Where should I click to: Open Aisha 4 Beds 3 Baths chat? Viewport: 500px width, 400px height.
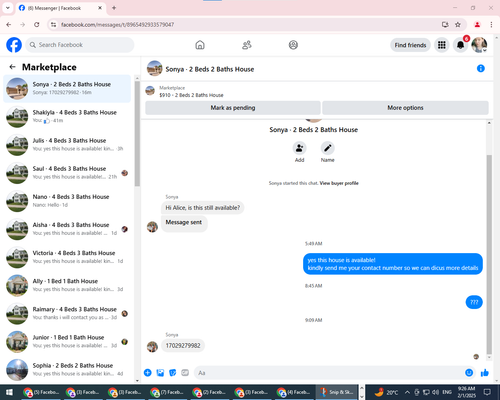click(x=67, y=229)
